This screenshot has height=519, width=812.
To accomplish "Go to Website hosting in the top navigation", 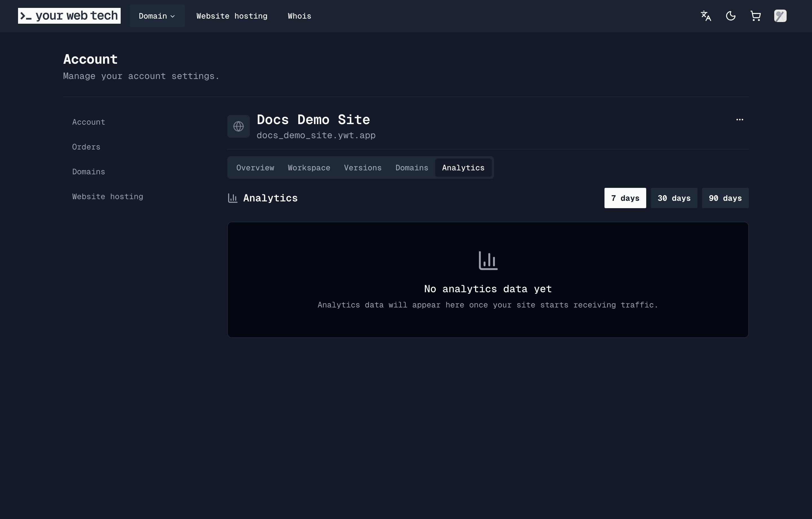I will click(x=232, y=16).
